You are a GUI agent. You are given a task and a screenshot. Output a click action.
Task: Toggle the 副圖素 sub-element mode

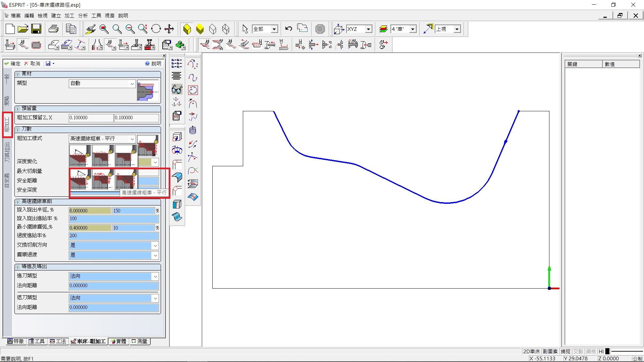(550, 351)
